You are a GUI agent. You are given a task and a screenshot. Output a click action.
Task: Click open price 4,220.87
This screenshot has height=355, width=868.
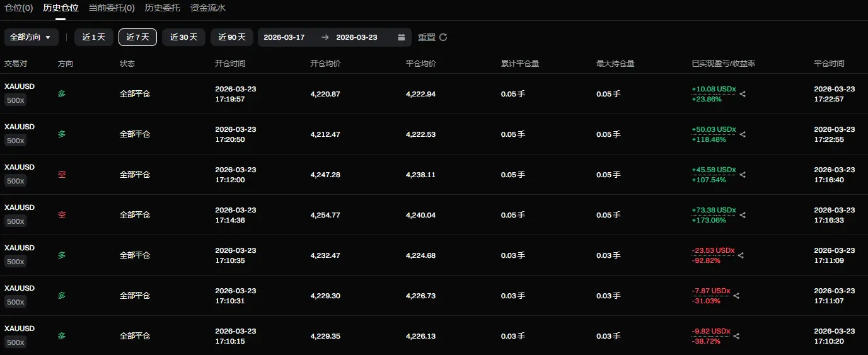point(325,94)
